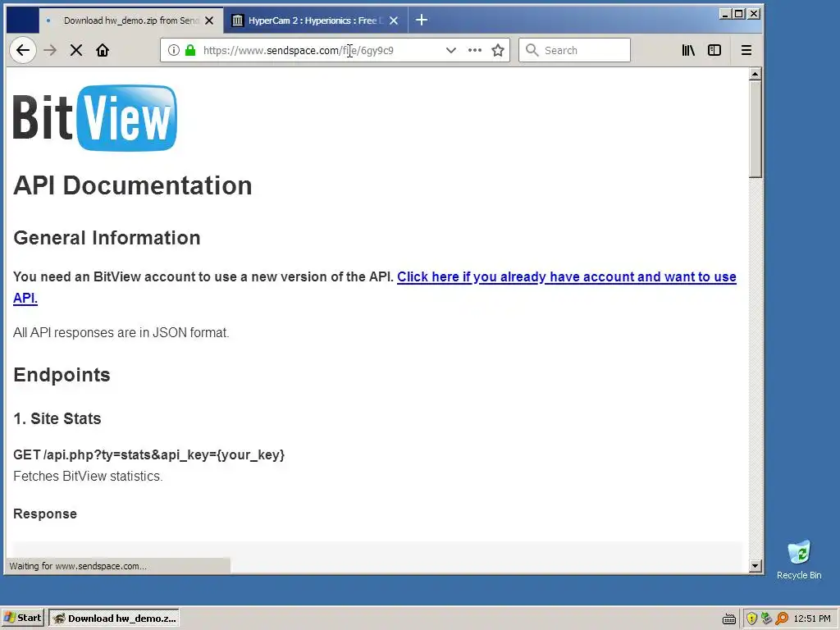Show site information via the info icon
This screenshot has height=630, width=840.
click(x=174, y=50)
